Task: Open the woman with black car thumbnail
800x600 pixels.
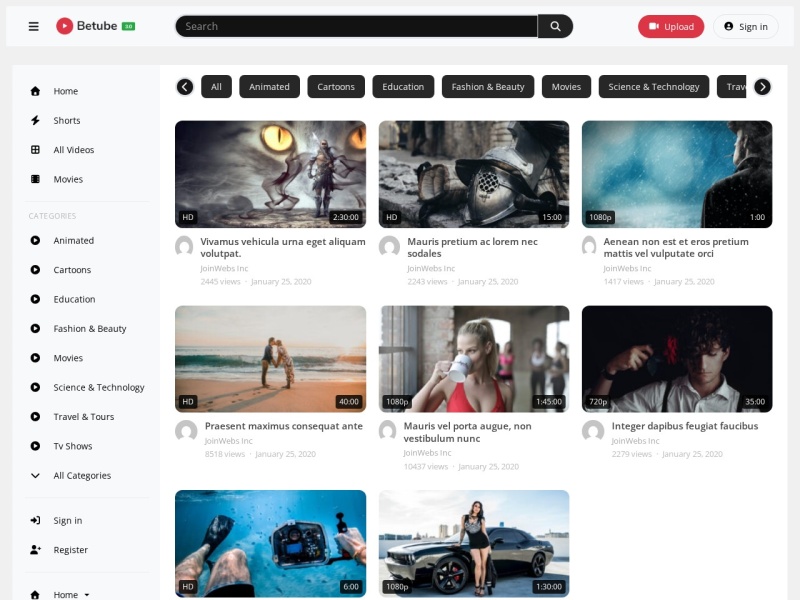Action: click(474, 543)
